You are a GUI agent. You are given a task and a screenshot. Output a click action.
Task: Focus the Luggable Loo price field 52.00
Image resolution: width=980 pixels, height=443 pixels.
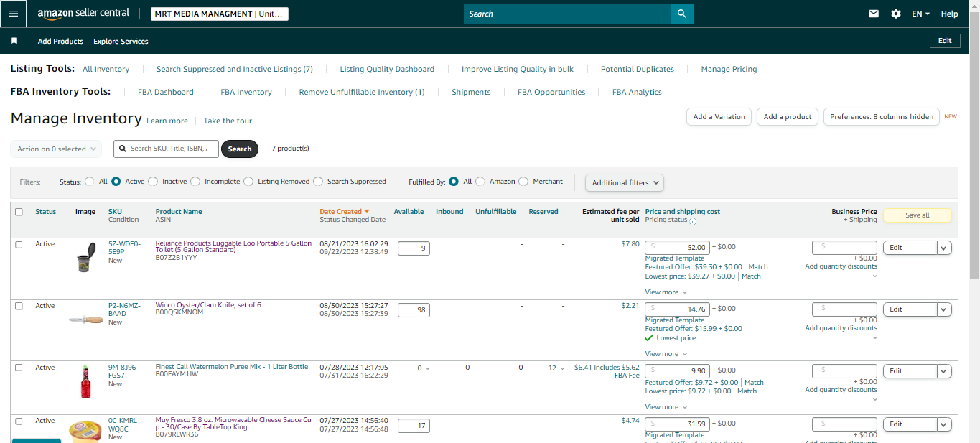pyautogui.click(x=677, y=247)
